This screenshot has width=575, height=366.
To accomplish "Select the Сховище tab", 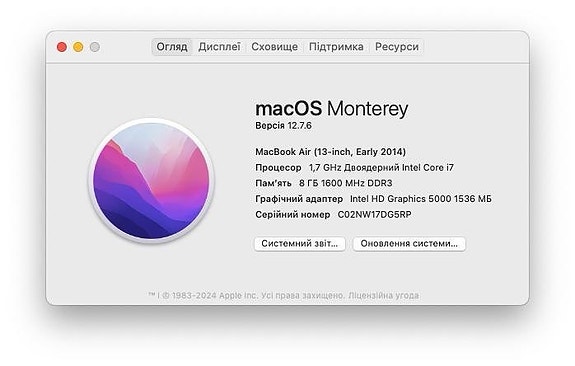I will (x=274, y=47).
